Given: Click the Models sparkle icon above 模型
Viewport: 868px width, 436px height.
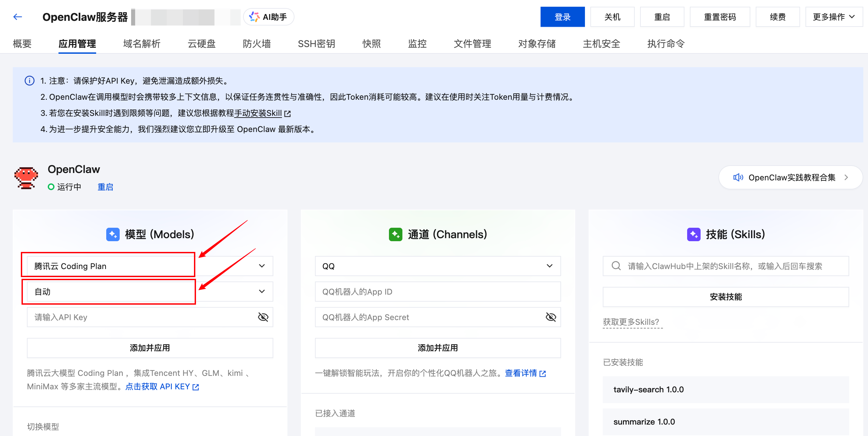Looking at the screenshot, I should [x=113, y=234].
